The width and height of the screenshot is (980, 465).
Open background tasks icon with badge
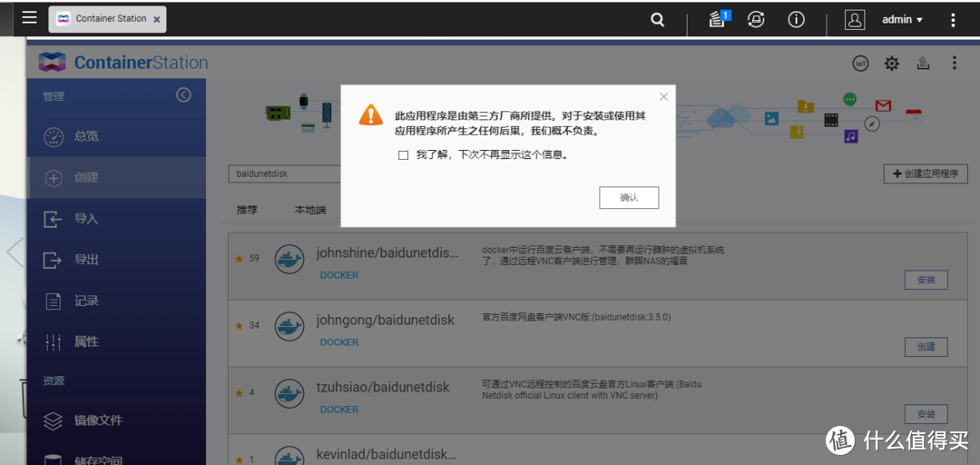719,19
